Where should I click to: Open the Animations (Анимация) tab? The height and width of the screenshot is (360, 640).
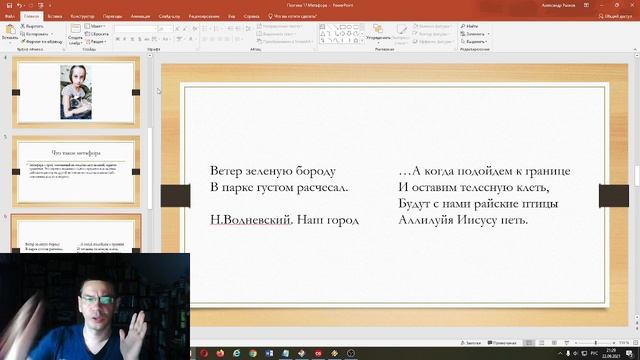(140, 16)
